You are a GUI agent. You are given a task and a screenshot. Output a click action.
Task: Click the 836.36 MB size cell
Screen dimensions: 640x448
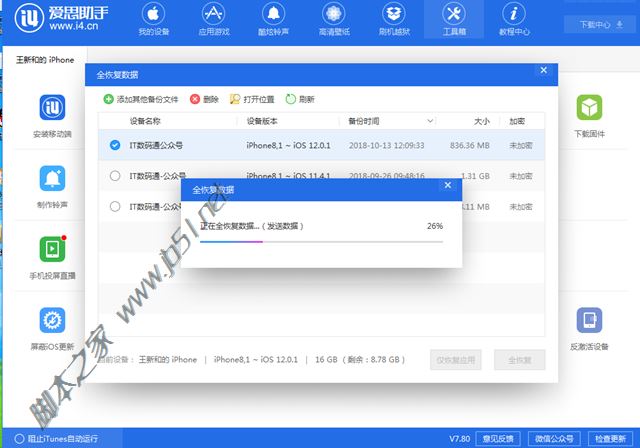(469, 145)
